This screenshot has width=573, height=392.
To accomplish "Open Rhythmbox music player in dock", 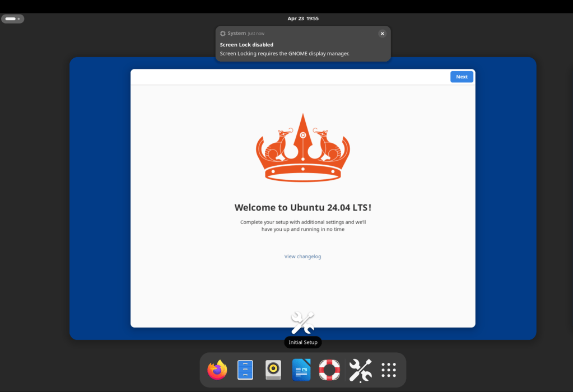I will coord(273,370).
